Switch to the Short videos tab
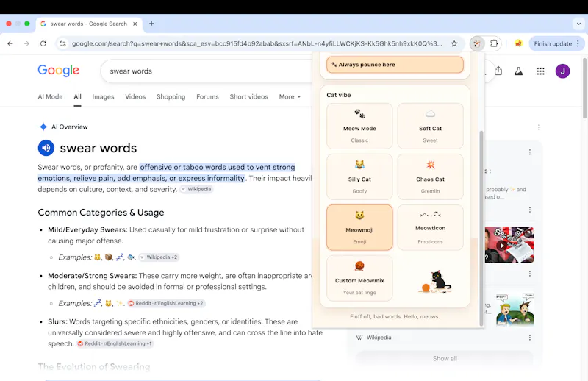 248,96
